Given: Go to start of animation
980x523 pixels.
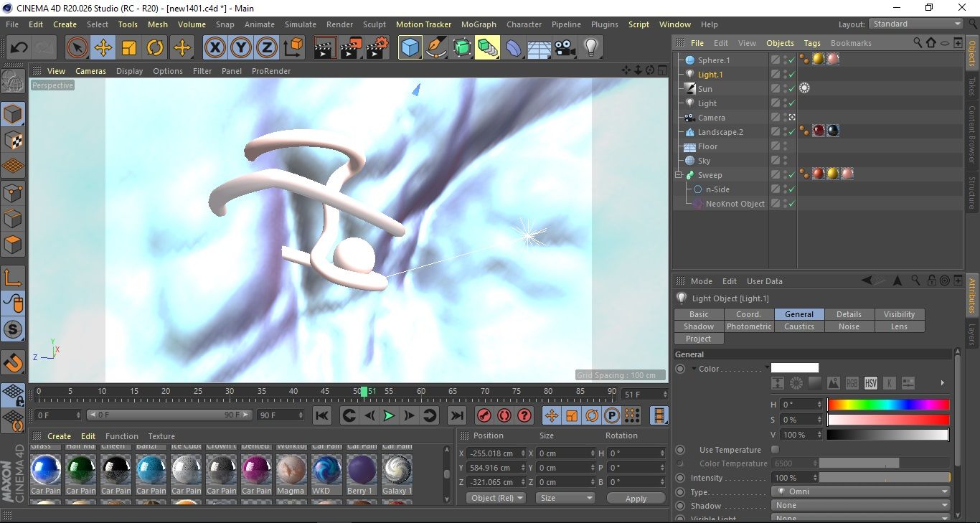Looking at the screenshot, I should click(x=322, y=415).
